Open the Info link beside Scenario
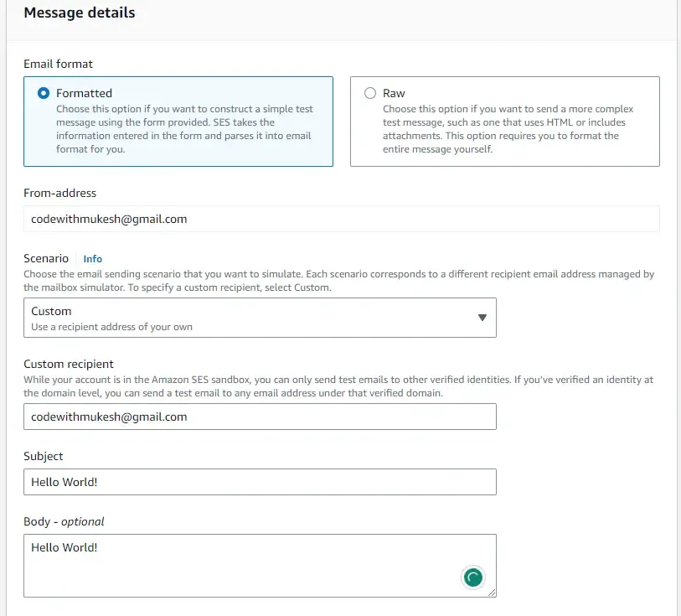 [x=92, y=258]
